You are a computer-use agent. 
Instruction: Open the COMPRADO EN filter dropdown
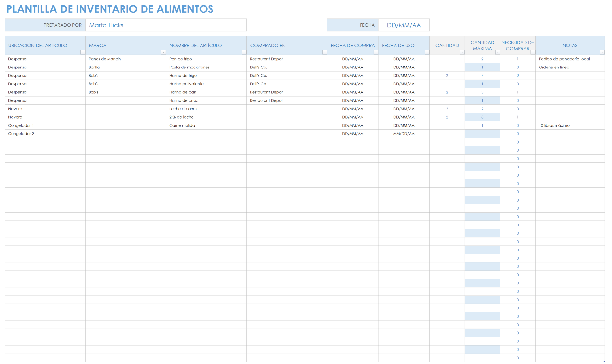[325, 52]
